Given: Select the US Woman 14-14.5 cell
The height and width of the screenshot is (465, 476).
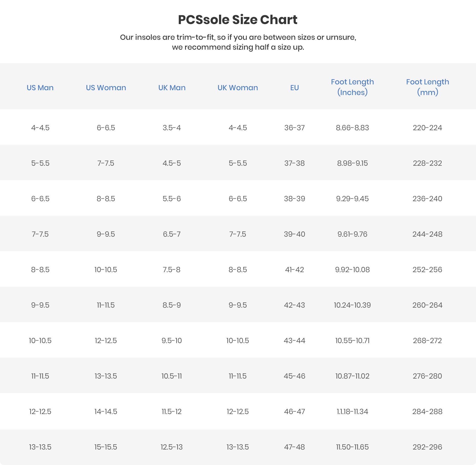Looking at the screenshot, I should [x=106, y=412].
